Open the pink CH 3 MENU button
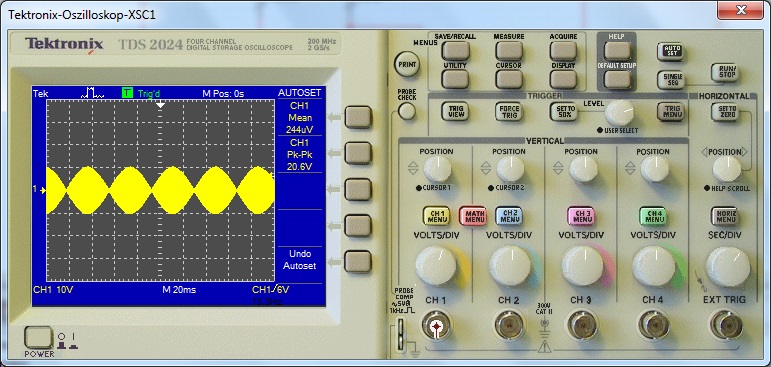The width and height of the screenshot is (771, 367). (x=581, y=216)
